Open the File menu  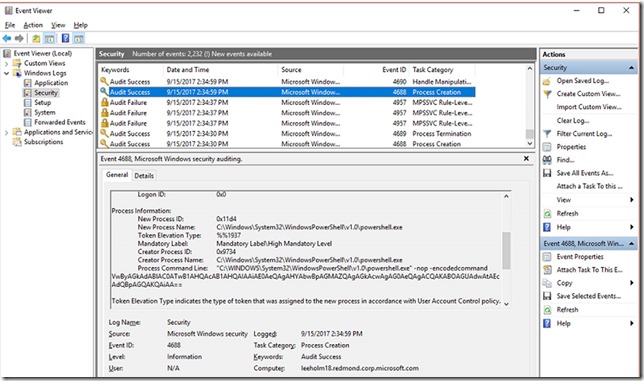[10, 25]
